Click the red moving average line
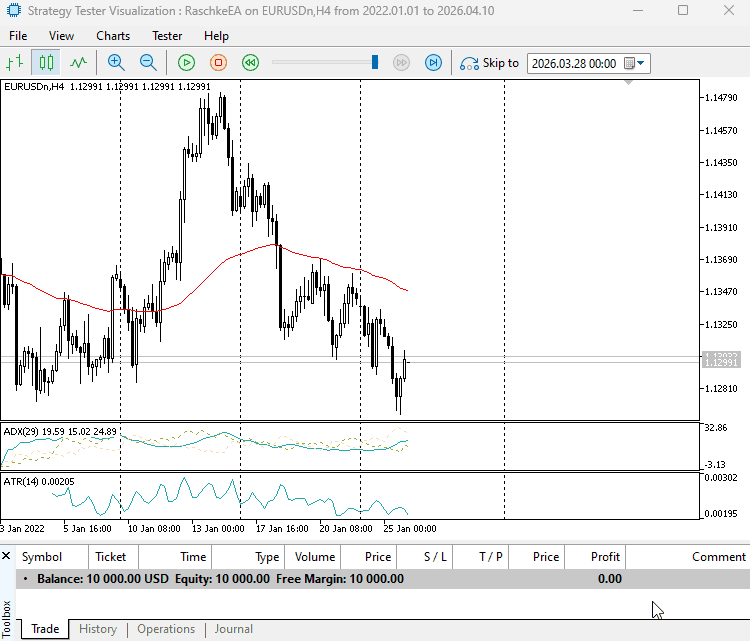 (206, 277)
